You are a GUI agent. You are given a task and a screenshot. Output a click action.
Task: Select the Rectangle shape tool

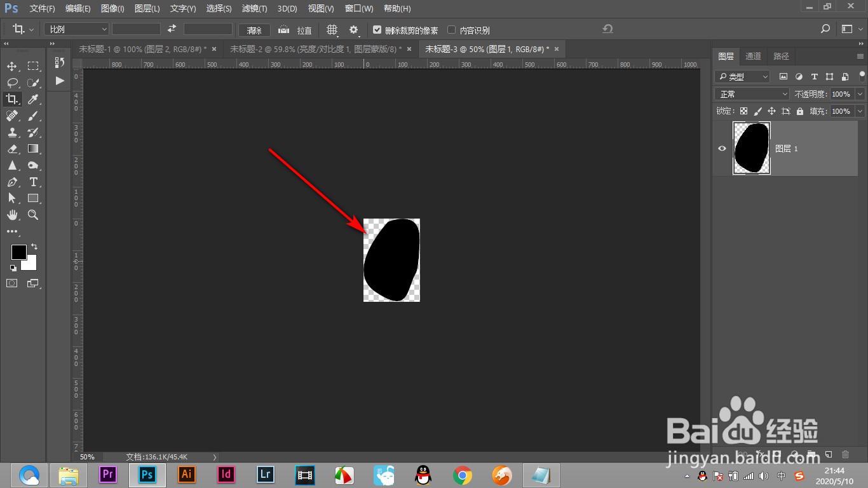point(33,198)
